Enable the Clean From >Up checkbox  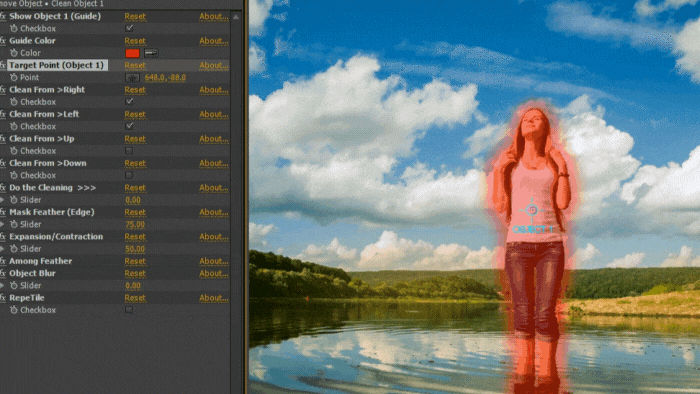click(129, 151)
